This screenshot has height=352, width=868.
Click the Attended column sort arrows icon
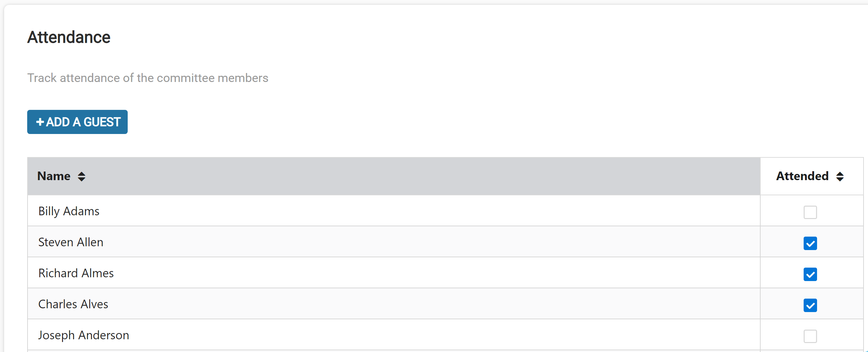(x=840, y=176)
